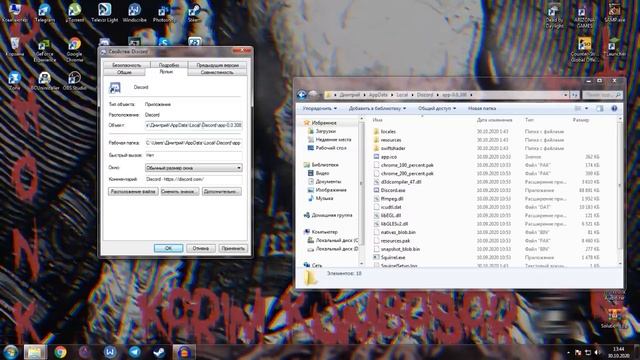Collapse the Библиотеки group in navigation pane
This screenshot has width=640, height=360.
pyautogui.click(x=324, y=164)
